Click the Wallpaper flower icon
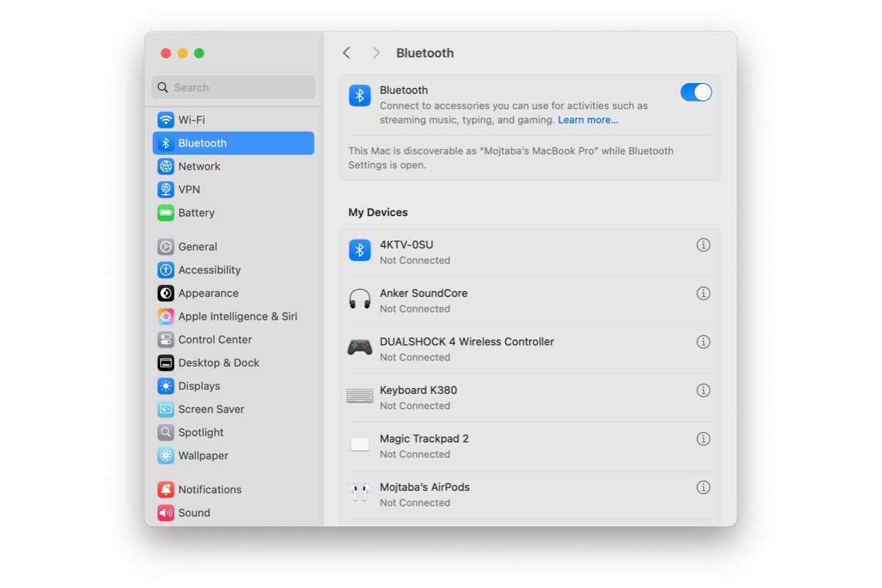This screenshot has width=882, height=588. 166,456
